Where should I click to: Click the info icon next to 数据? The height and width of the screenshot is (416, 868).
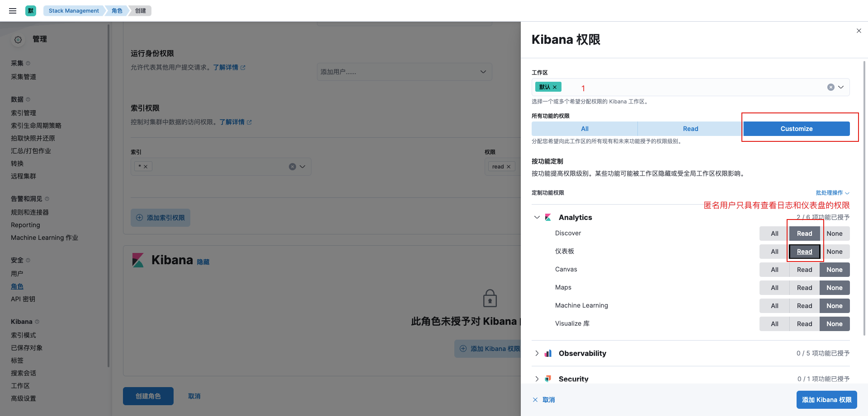pos(28,99)
